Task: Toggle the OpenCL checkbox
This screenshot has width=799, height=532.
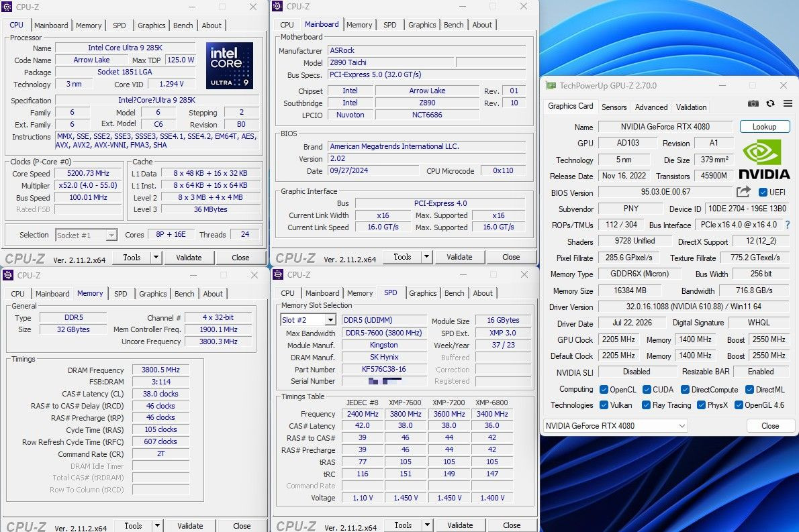Action: (604, 390)
